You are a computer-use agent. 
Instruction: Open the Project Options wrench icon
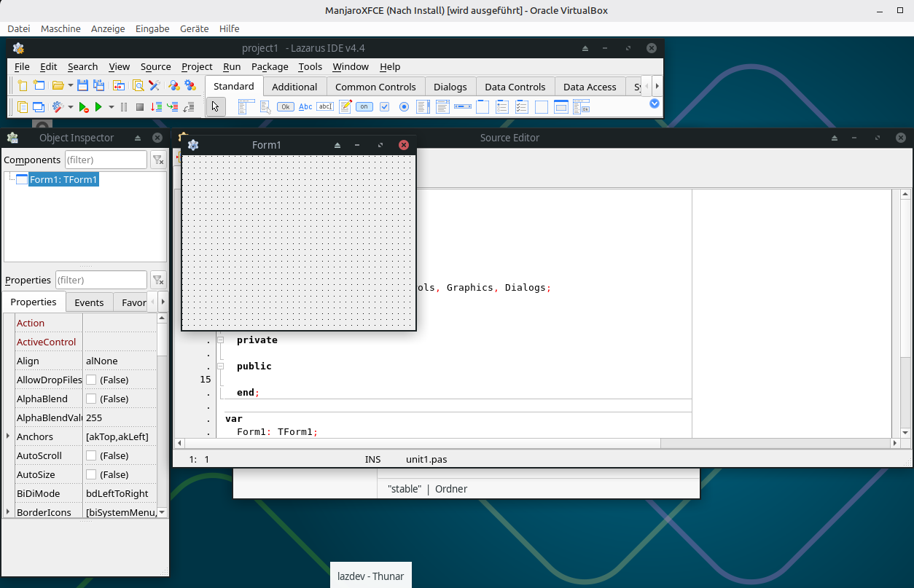pyautogui.click(x=155, y=86)
